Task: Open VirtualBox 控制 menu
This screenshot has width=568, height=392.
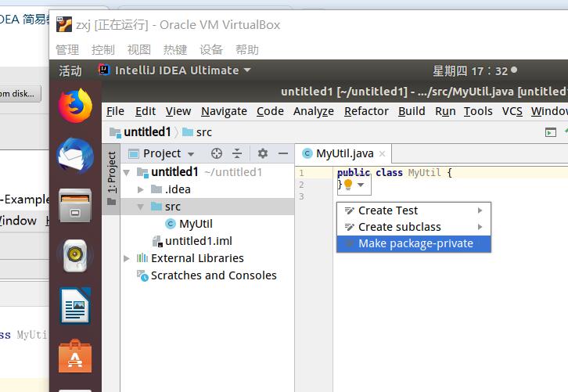Action: pos(103,49)
